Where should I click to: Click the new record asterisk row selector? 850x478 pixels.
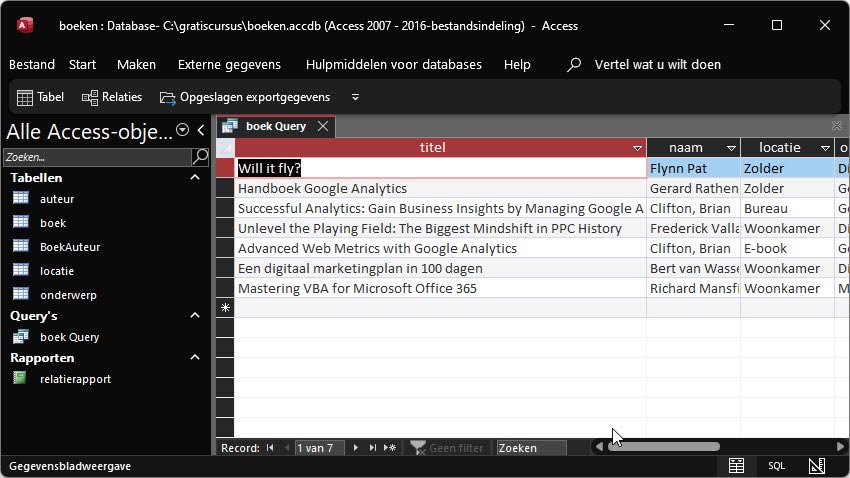pos(225,308)
